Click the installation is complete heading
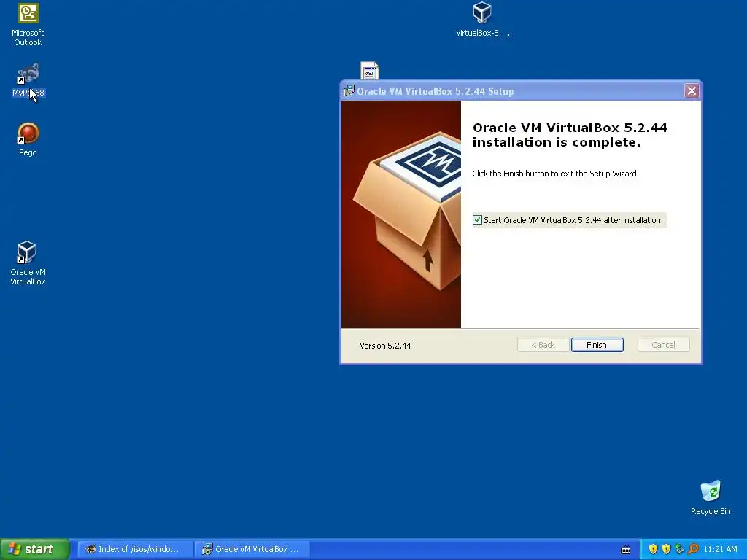 [x=570, y=135]
